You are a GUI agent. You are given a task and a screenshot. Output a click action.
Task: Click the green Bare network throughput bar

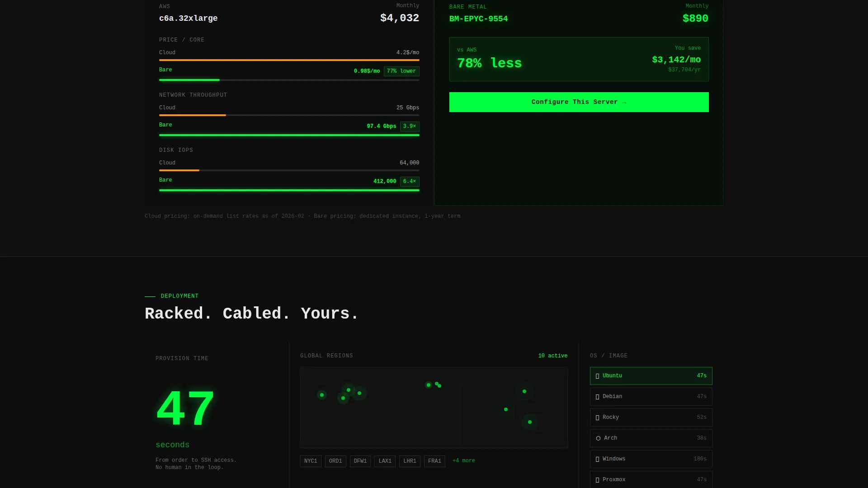[289, 135]
